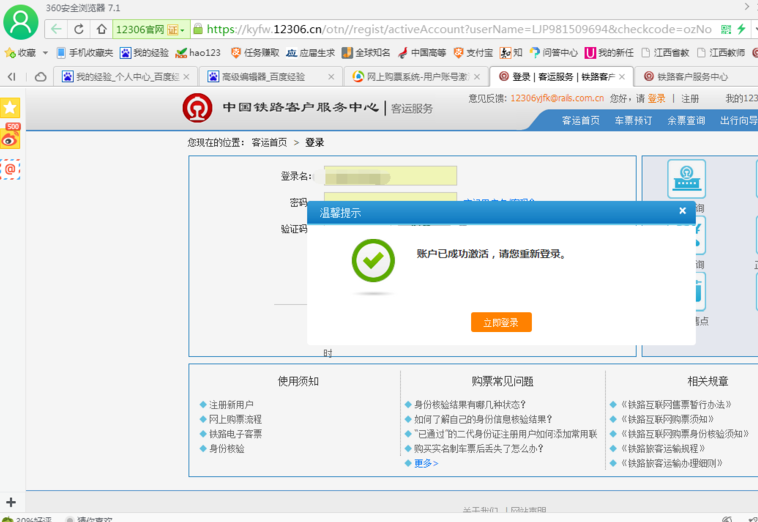
Task: Open 我的新任 bookmark
Action: (x=609, y=53)
